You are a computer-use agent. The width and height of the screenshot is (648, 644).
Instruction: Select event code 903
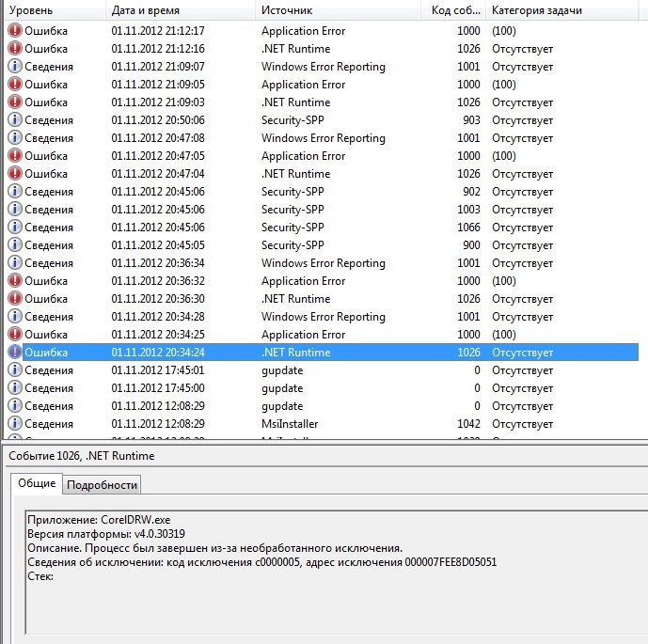click(x=471, y=120)
